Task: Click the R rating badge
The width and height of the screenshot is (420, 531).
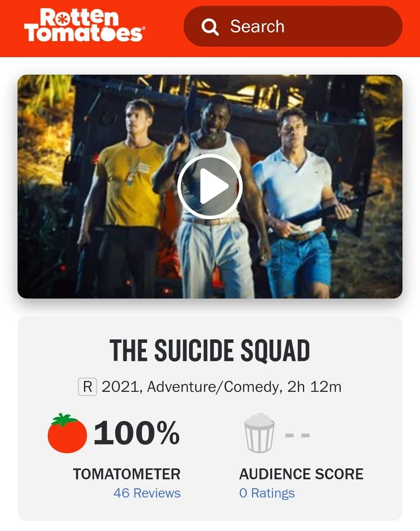Action: 87,386
